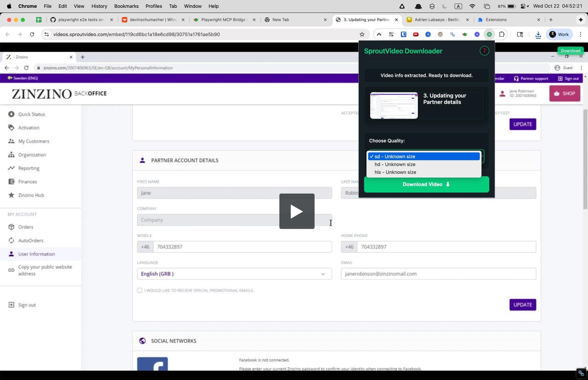Select hls - Unknown size quality option
The height and width of the screenshot is (380, 588).
tap(395, 172)
